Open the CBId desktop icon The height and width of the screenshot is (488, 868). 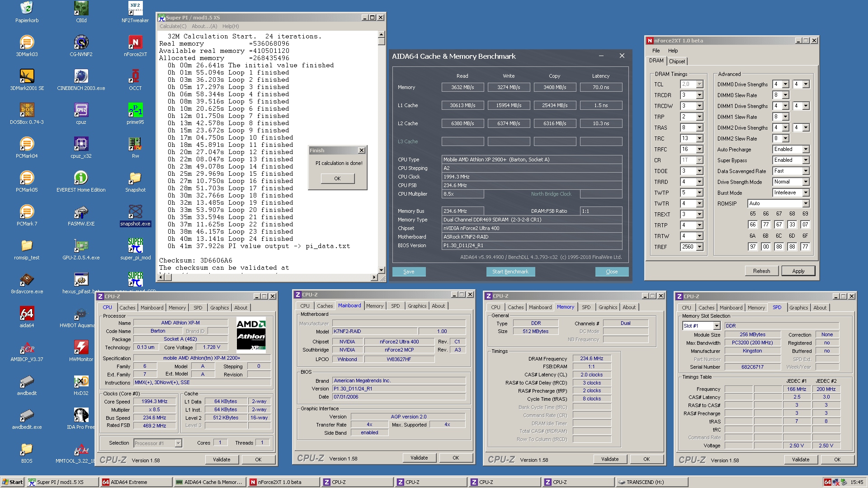[x=81, y=12]
